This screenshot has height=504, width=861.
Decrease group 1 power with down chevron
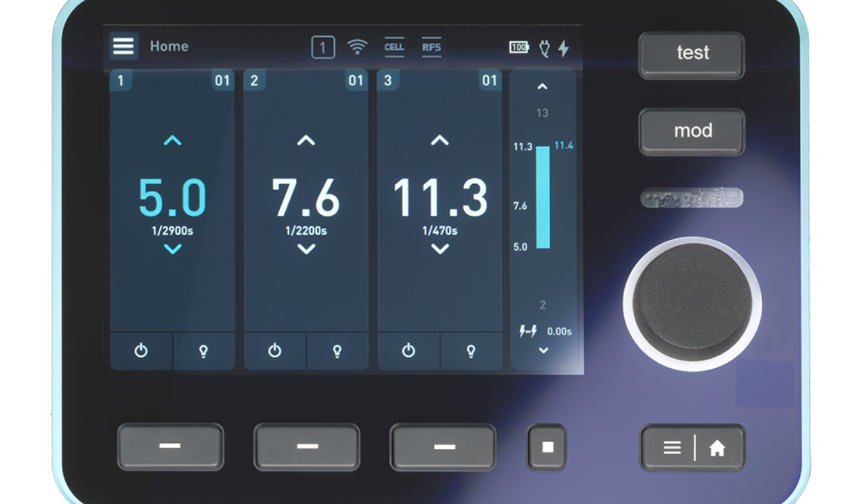(x=173, y=249)
